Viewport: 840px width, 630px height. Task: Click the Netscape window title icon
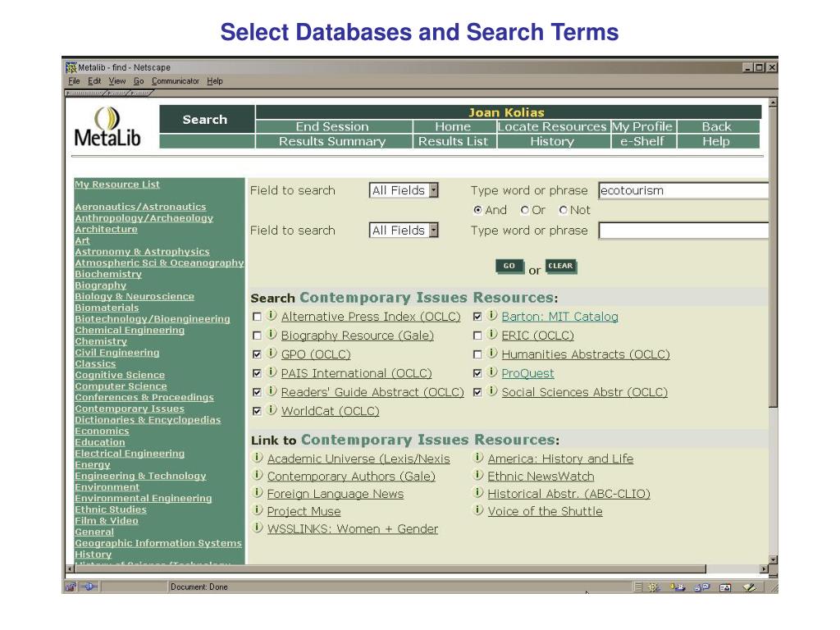tap(71, 67)
